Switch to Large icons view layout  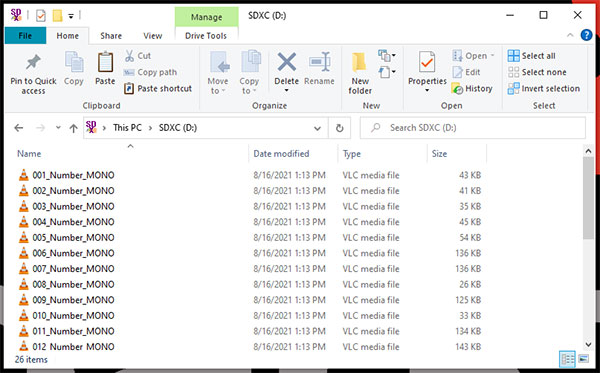(584, 359)
